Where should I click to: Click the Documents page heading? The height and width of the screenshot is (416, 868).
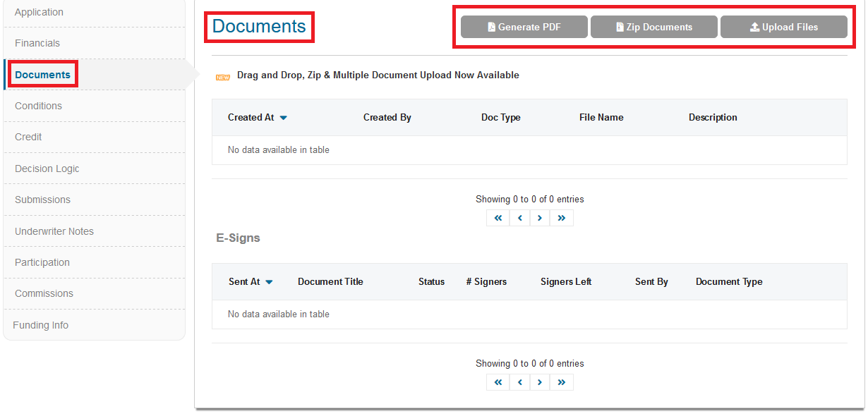click(x=259, y=26)
